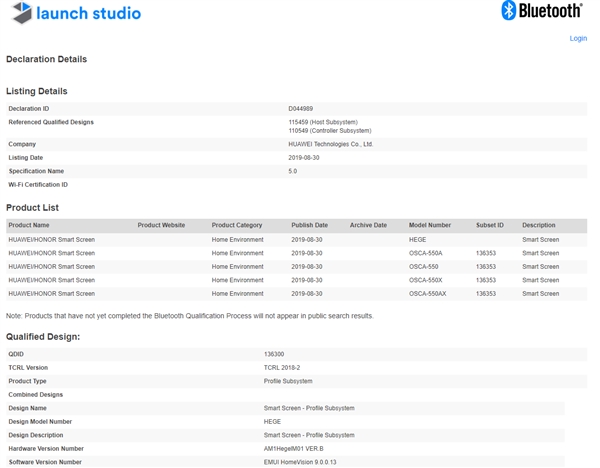600x468 pixels.
Task: Sort by Model Number column header
Action: coord(430,225)
